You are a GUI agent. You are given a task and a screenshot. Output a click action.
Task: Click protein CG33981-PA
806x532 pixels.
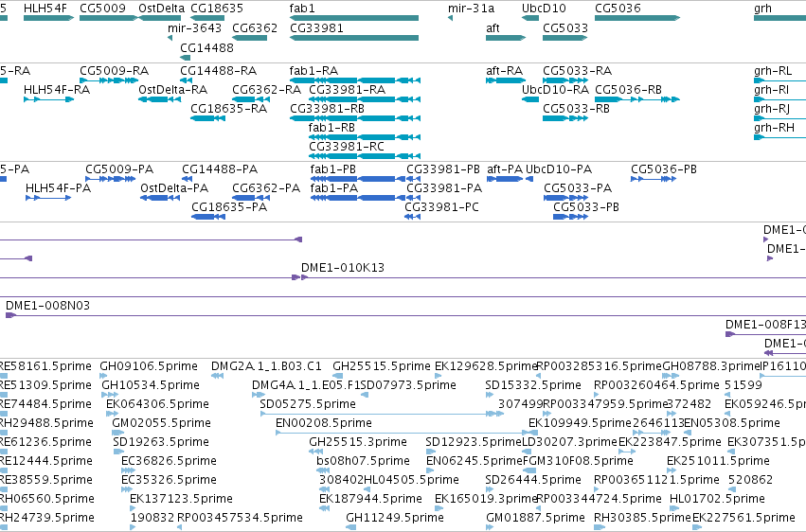click(x=444, y=188)
